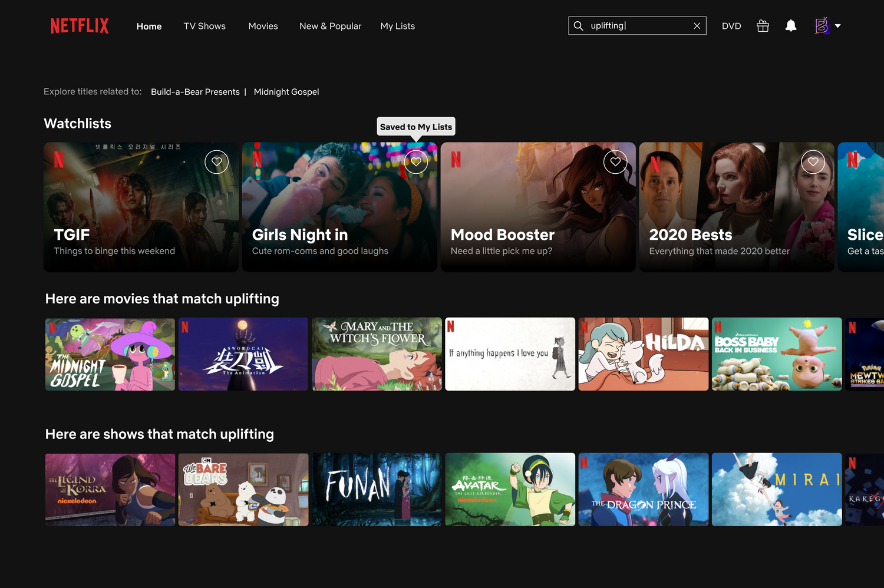Expand the profile dropdown arrow
Screen dimensions: 884x588
pos(838,26)
